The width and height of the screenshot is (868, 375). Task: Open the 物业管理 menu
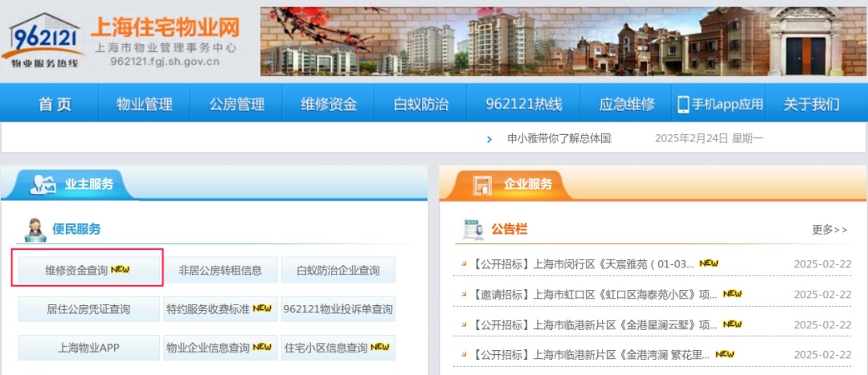(x=145, y=104)
